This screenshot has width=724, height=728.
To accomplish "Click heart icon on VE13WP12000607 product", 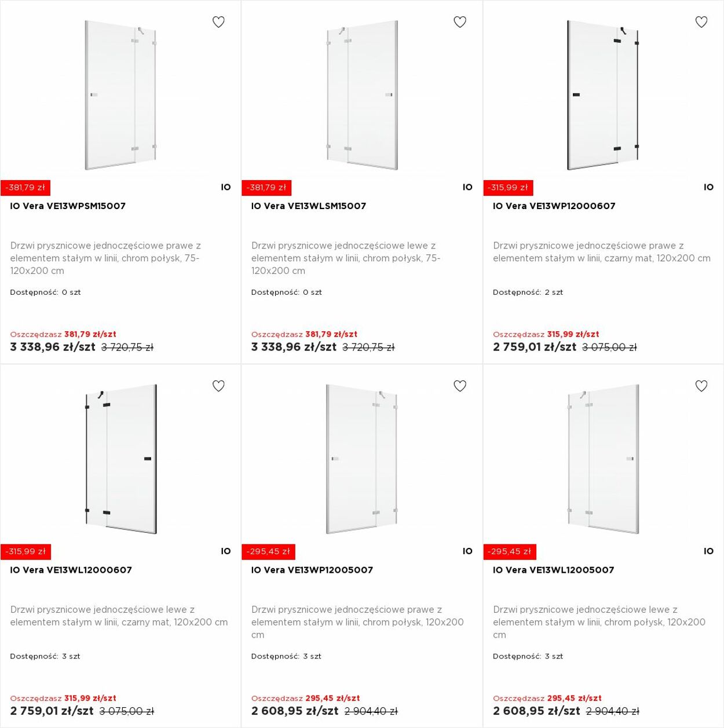I will tap(701, 22).
